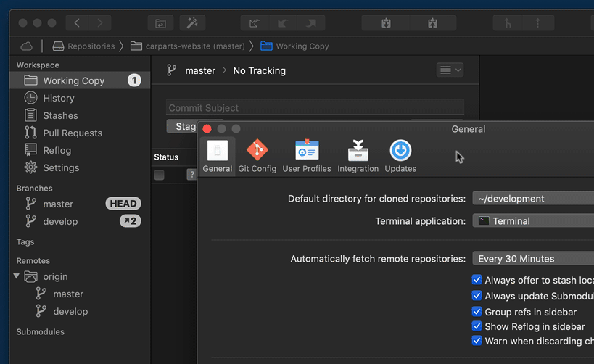Click the Working Copy badge count 1
The image size is (594, 364).
134,80
